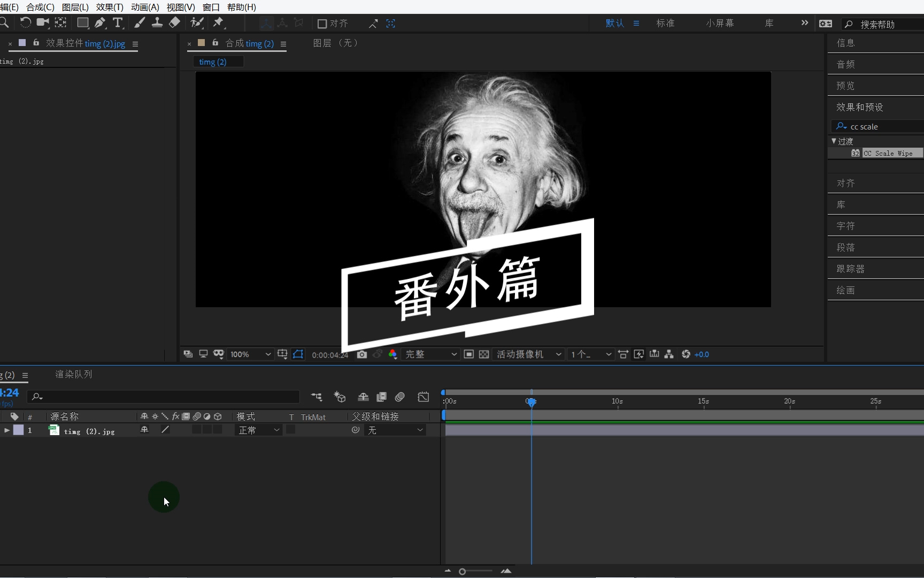Image resolution: width=924 pixels, height=578 pixels.
Task: Open the 完整 resolution dropdown
Action: [x=431, y=354]
